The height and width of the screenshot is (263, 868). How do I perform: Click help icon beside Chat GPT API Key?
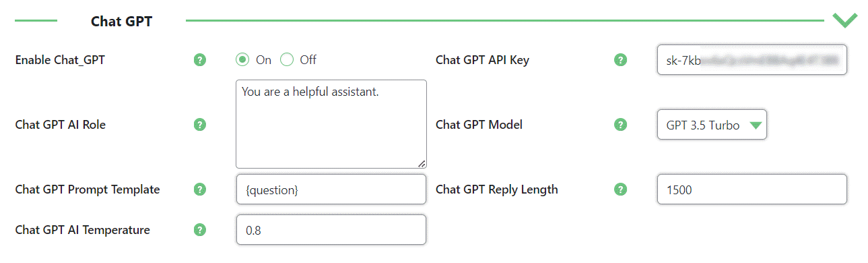[621, 60]
